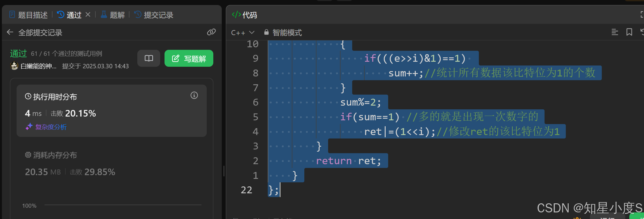The height and width of the screenshot is (219, 644).
Task: Click the 代码 panel title
Action: click(x=244, y=15)
